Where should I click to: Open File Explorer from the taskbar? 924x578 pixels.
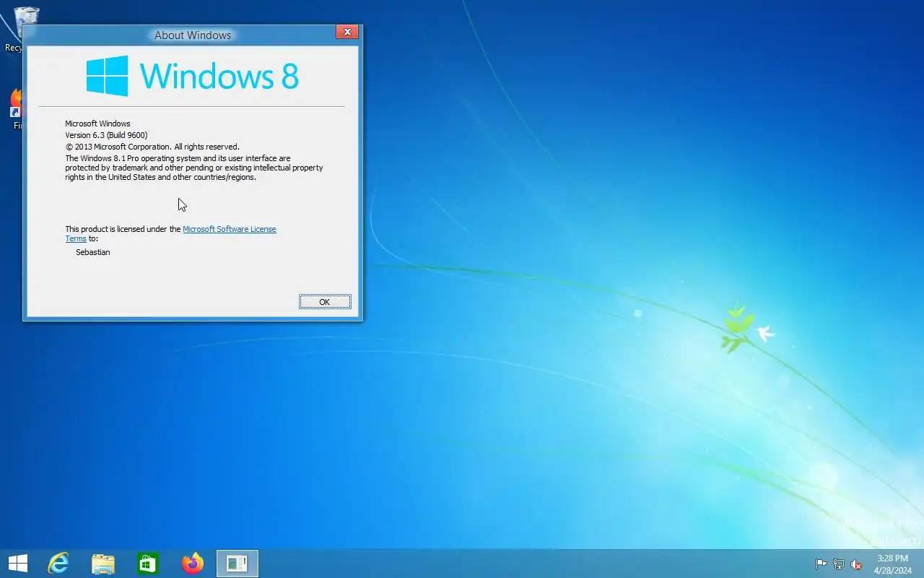coord(103,564)
